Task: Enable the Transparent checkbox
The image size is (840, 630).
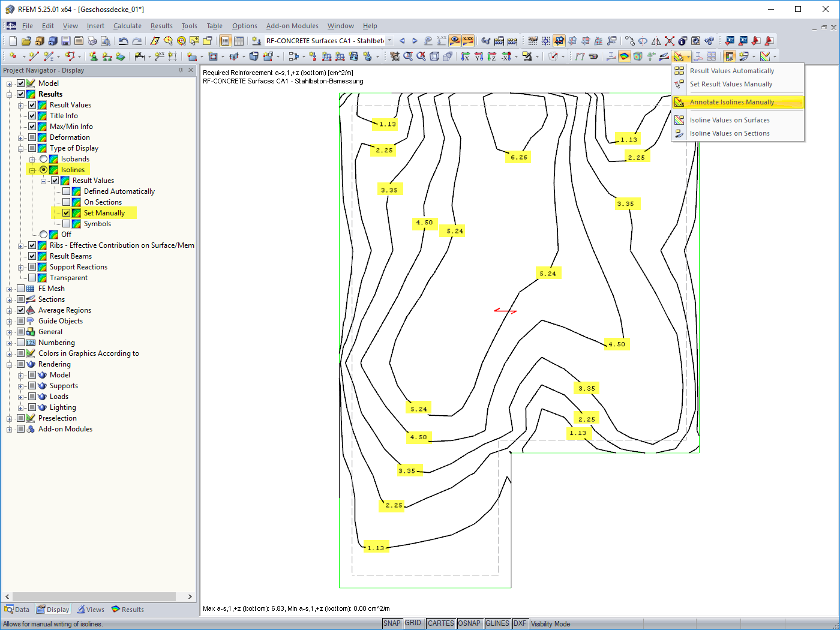Action: click(32, 278)
